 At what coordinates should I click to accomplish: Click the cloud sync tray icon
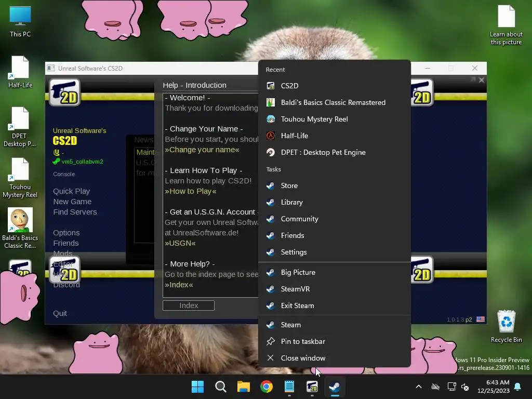coord(435,387)
